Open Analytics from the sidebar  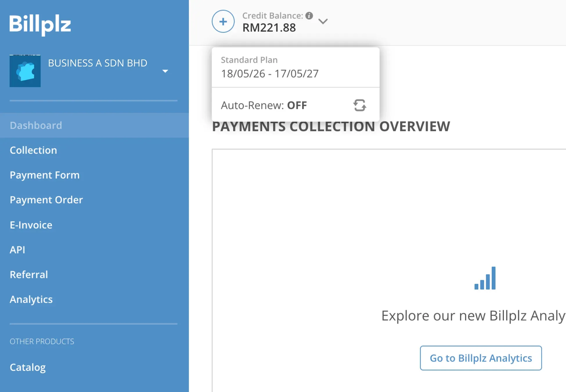[31, 299]
